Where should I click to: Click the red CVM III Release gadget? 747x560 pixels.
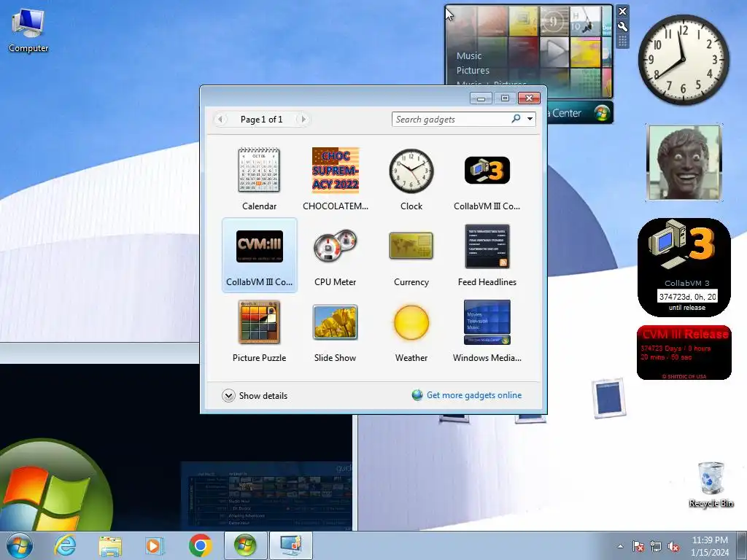click(684, 353)
